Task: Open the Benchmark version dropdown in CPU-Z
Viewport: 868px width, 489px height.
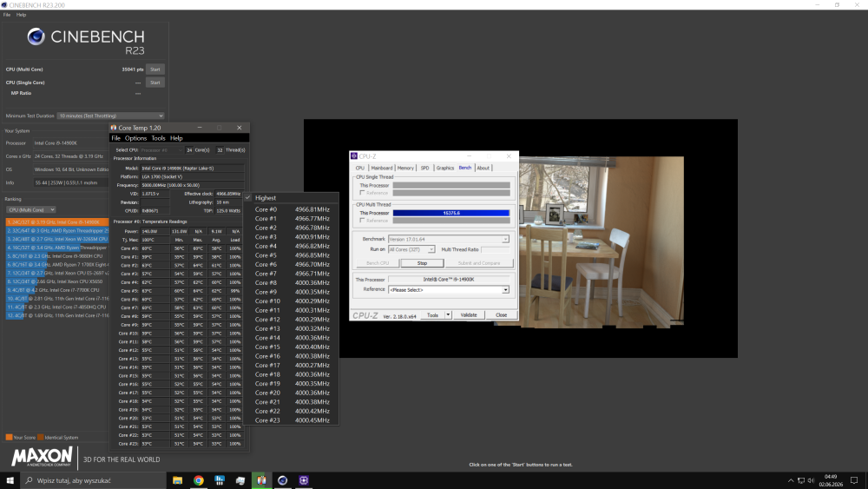Action: tap(449, 239)
